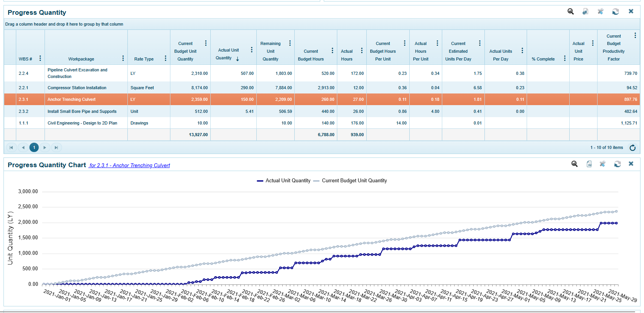Open the Progress Quantity Chart settings wrench
Image resolution: width=644 pixels, height=313 pixels.
pyautogui.click(x=603, y=164)
